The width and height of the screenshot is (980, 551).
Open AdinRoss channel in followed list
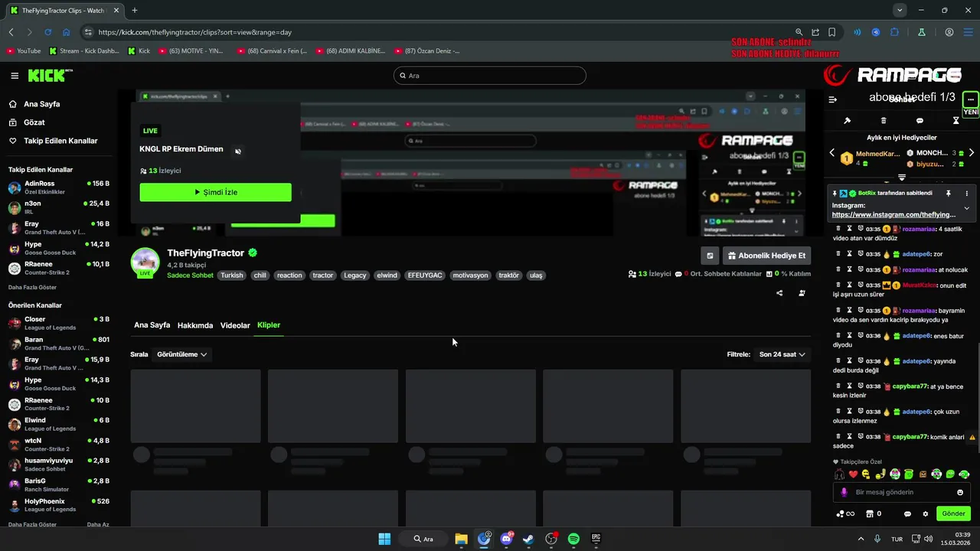click(x=59, y=187)
